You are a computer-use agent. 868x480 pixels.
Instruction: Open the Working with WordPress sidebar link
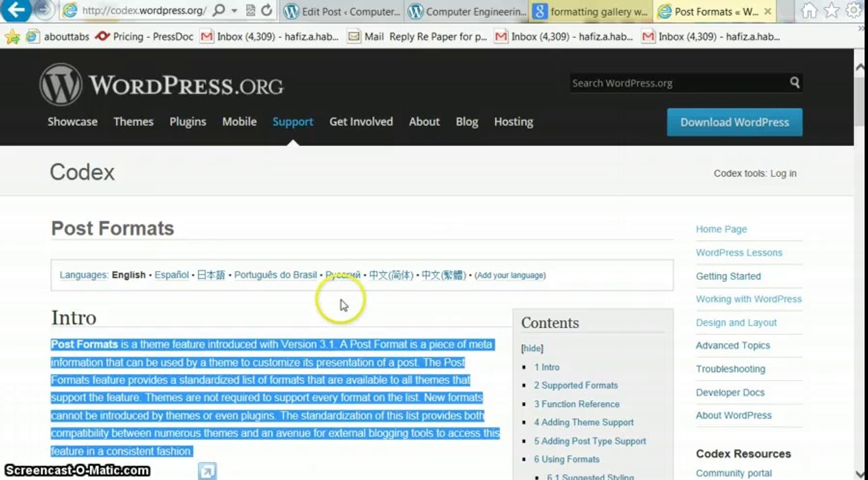coord(749,299)
